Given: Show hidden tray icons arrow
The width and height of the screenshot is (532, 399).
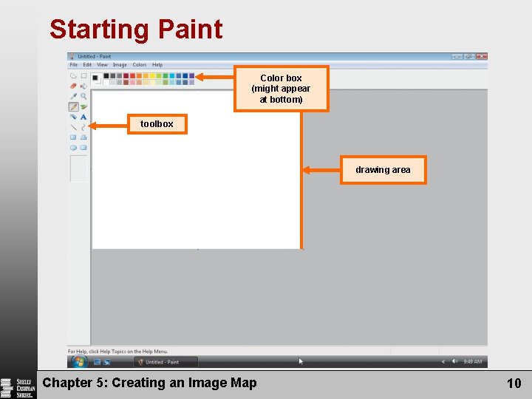Looking at the screenshot, I should pyautogui.click(x=443, y=362).
